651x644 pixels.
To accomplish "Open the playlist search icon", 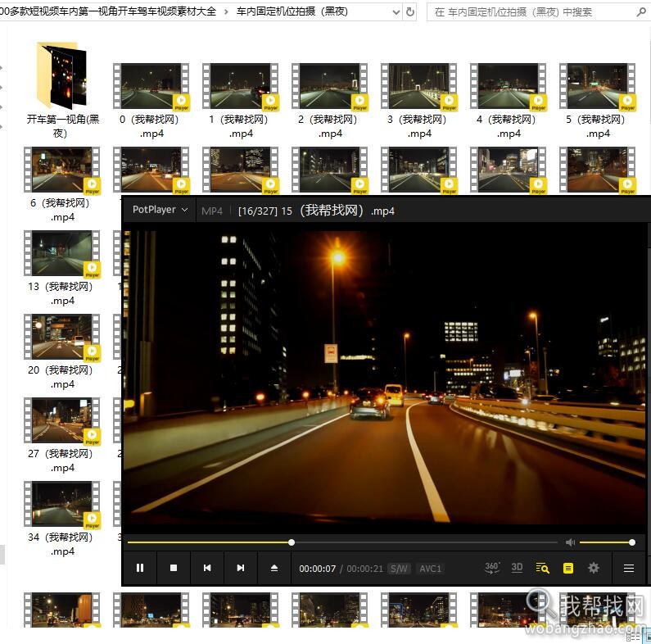I will click(542, 568).
